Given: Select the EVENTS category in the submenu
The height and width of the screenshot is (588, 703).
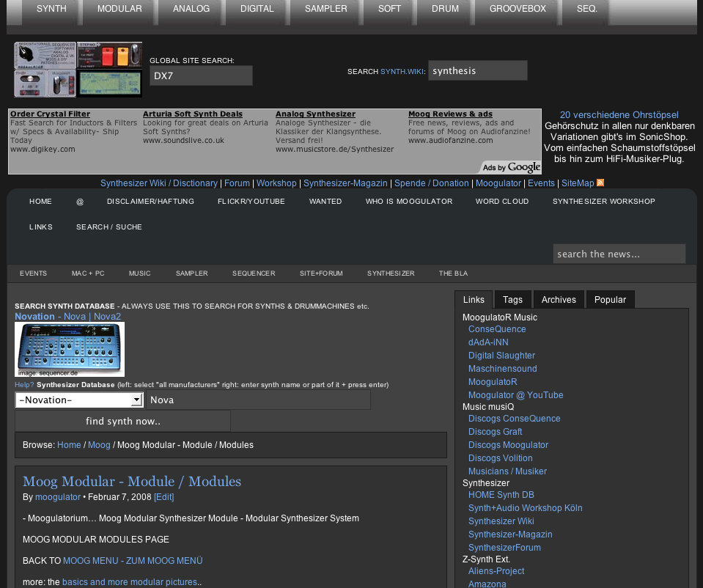Looking at the screenshot, I should pyautogui.click(x=33, y=273).
